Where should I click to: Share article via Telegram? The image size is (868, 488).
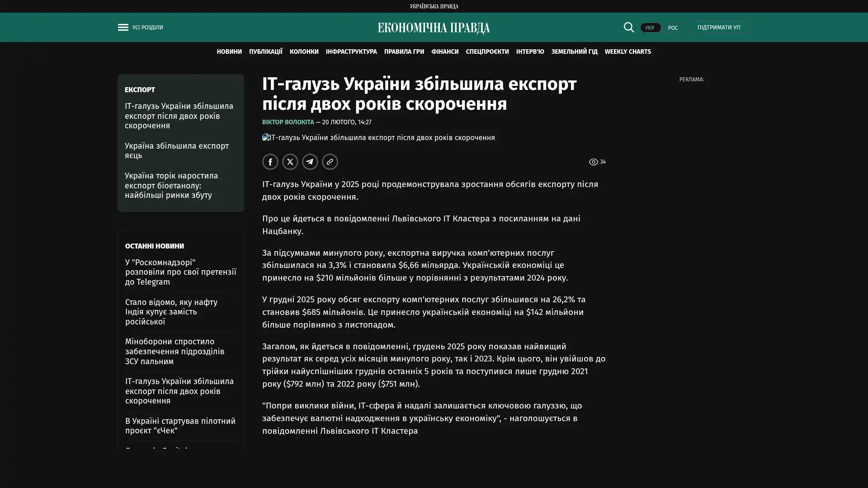click(310, 162)
